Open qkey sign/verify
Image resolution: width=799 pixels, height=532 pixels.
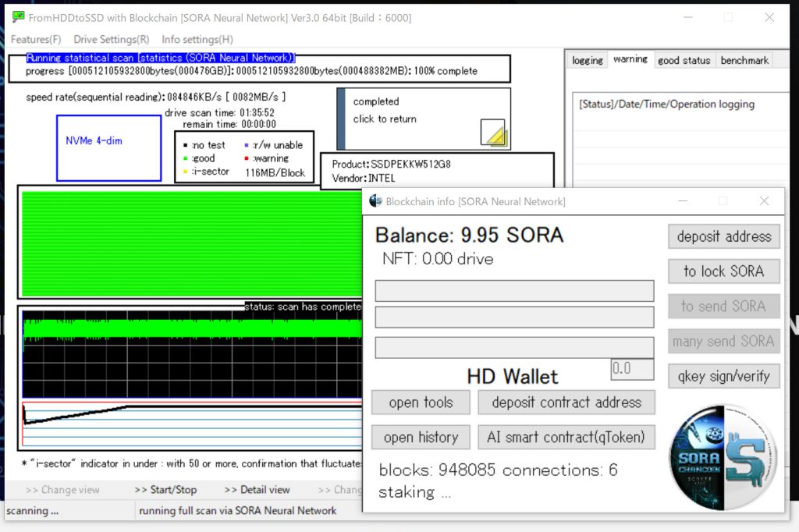[x=723, y=376]
